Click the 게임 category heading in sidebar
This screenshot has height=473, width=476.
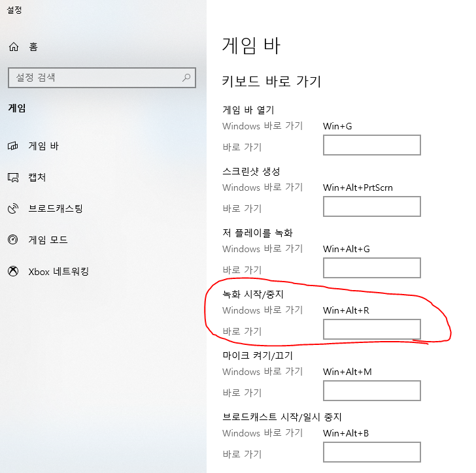[17, 108]
